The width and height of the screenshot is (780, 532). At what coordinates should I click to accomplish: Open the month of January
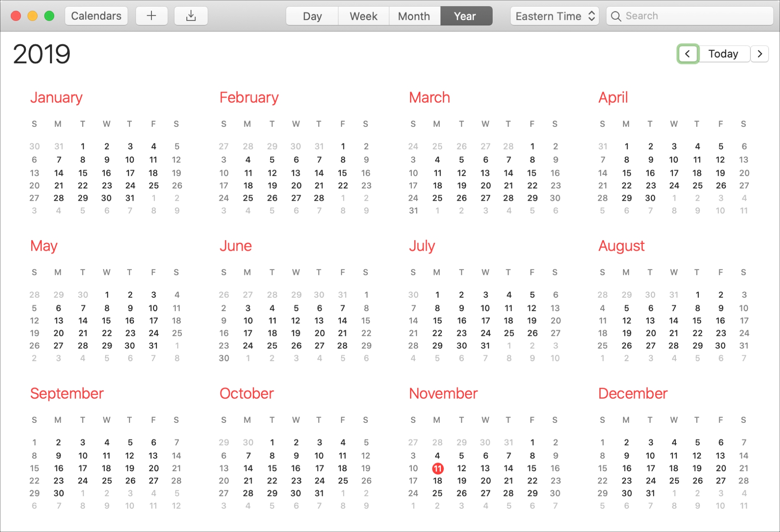coord(56,97)
